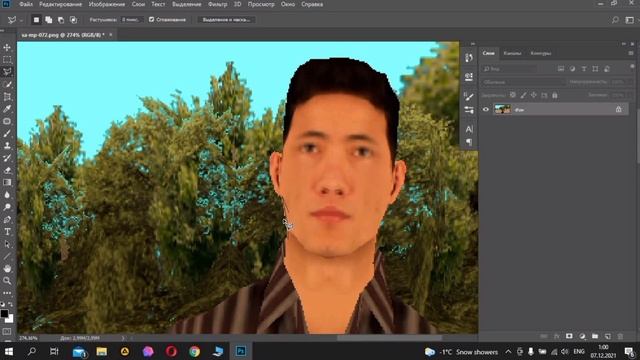Select the Brush tool

pyautogui.click(x=7, y=133)
